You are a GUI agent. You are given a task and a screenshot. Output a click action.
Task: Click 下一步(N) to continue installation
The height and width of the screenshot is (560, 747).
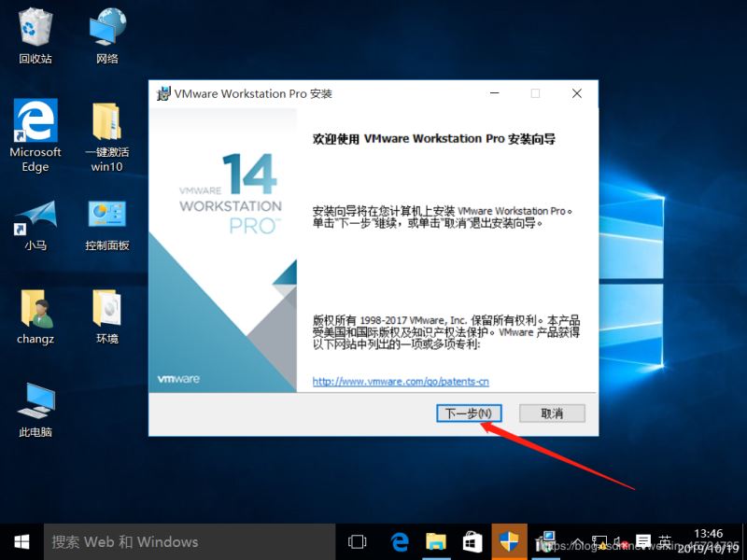click(469, 413)
